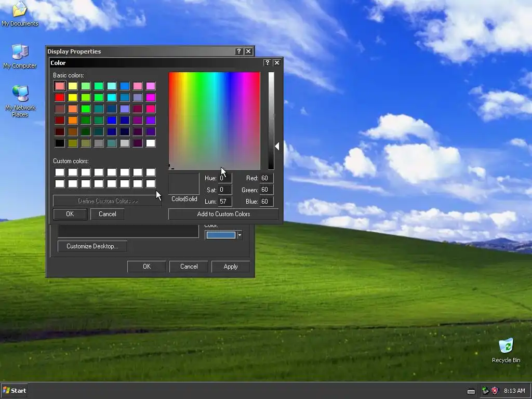Select the first custom color slot

[x=60, y=172]
